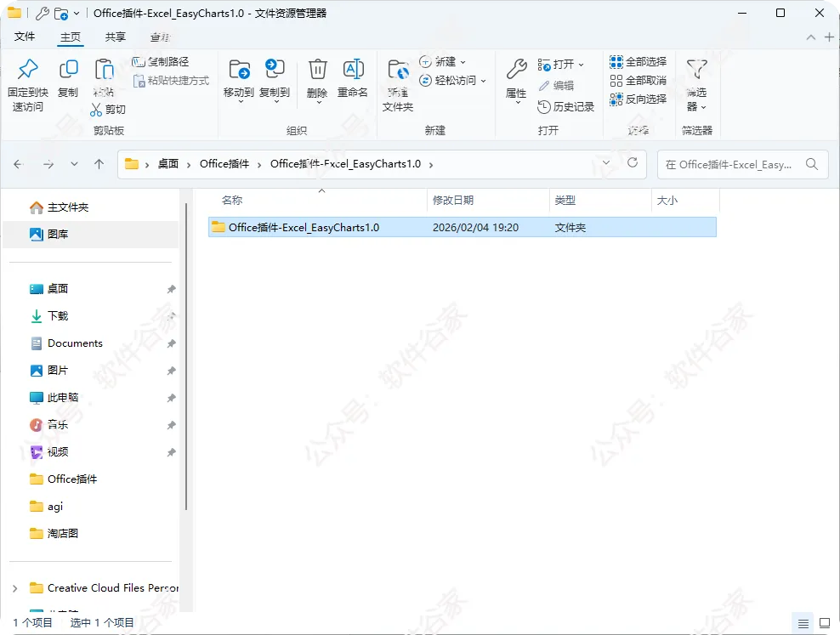Screen dimensions: 840x635
Task: Click the new folder icon in title bar
Action: click(x=61, y=14)
